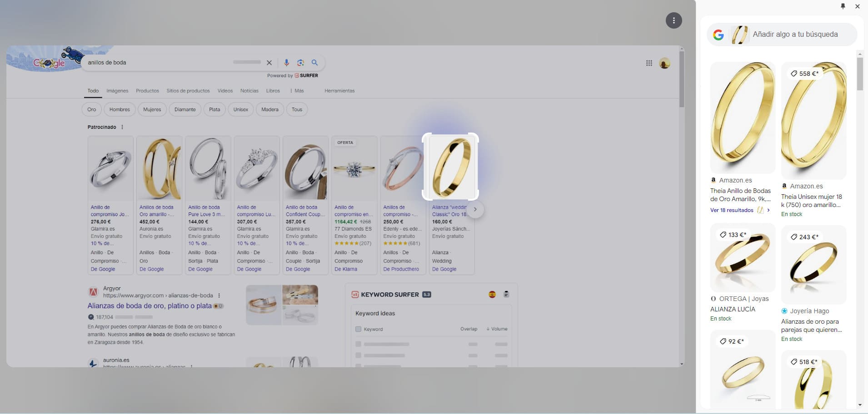Image resolution: width=868 pixels, height=414 pixels.
Task: Open Anillos de boda Oro amarillo listing
Action: click(156, 211)
